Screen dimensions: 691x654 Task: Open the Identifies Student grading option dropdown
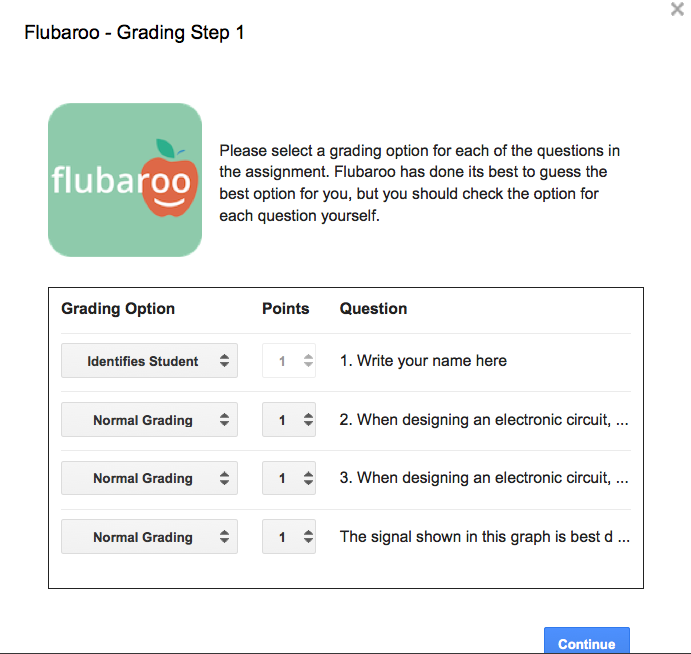pyautogui.click(x=149, y=361)
